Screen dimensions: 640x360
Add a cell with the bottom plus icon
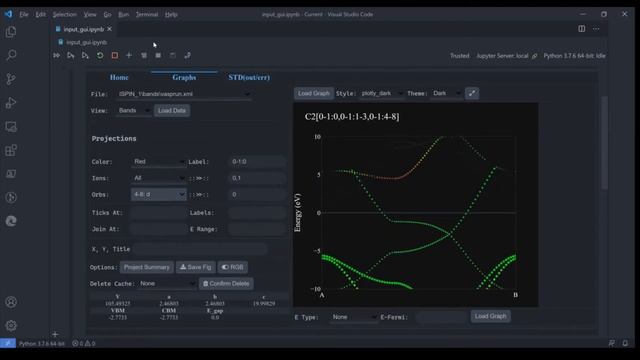click(x=55, y=334)
